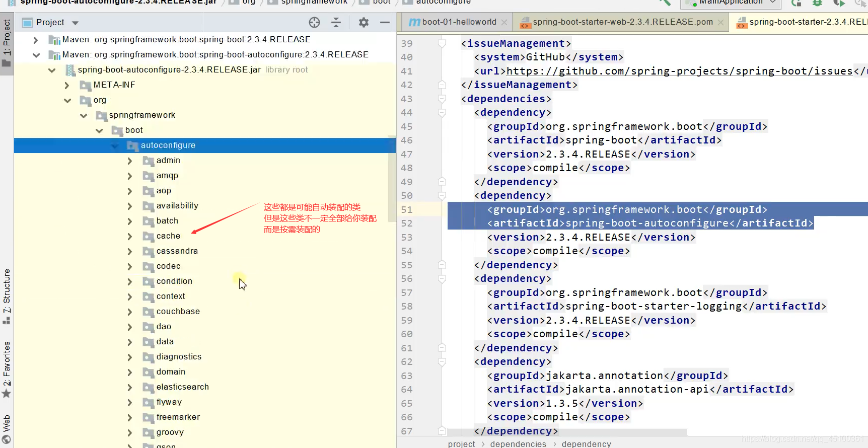
Task: Click breadcrumb 'dependency' in editor footer
Action: click(x=586, y=443)
